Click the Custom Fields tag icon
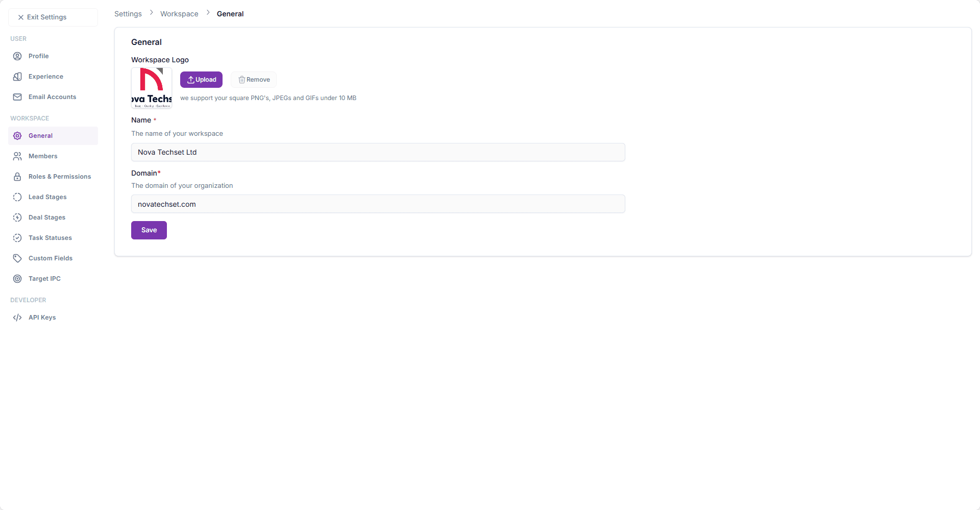 click(x=17, y=258)
